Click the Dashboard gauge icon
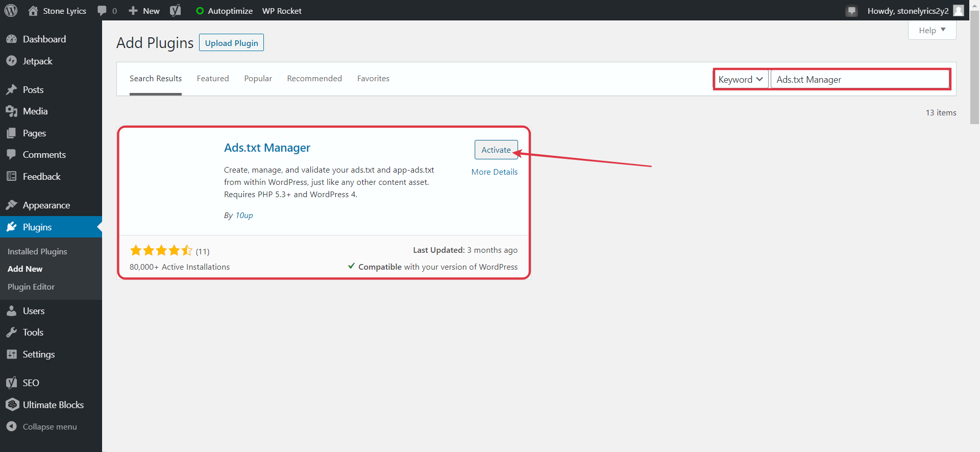 pos(12,39)
